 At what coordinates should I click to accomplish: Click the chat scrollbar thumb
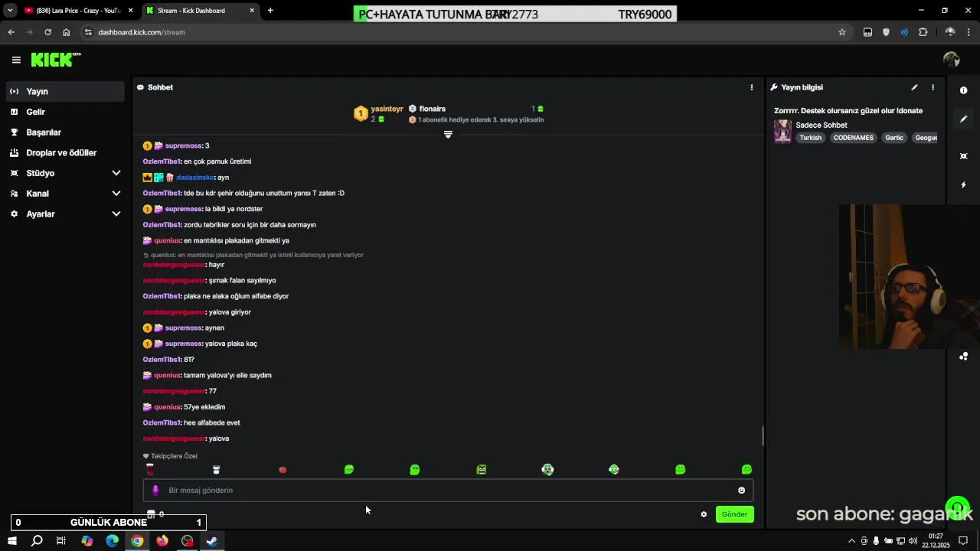[762, 436]
